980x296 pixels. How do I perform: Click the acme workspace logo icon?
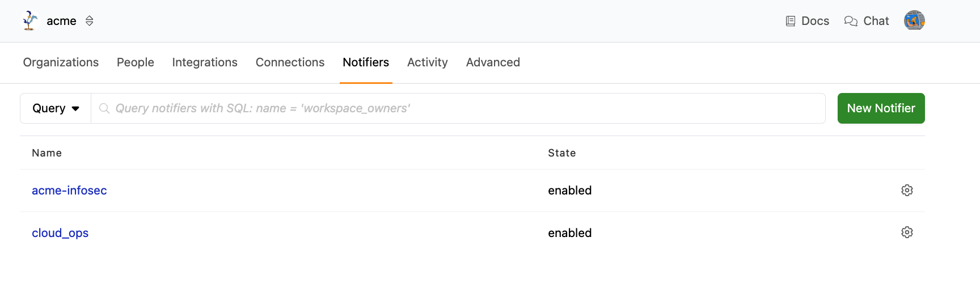[29, 21]
